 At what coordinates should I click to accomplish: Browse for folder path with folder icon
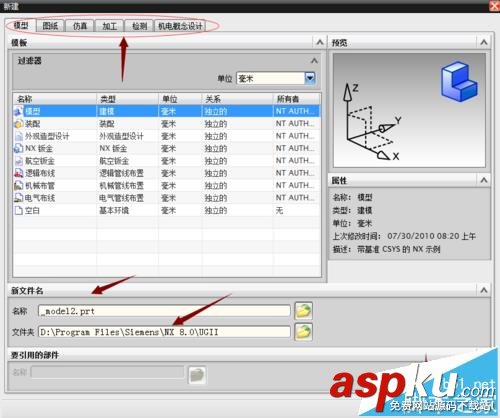(x=303, y=332)
